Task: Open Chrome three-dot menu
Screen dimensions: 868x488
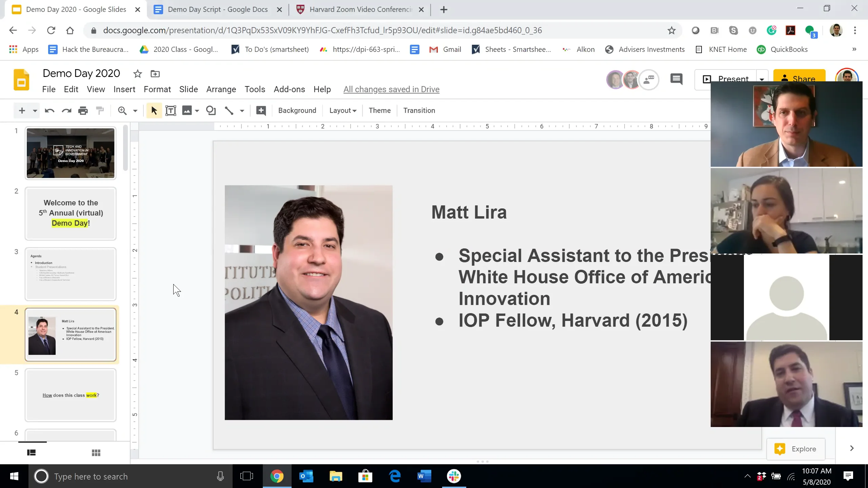Action: pyautogui.click(x=855, y=30)
